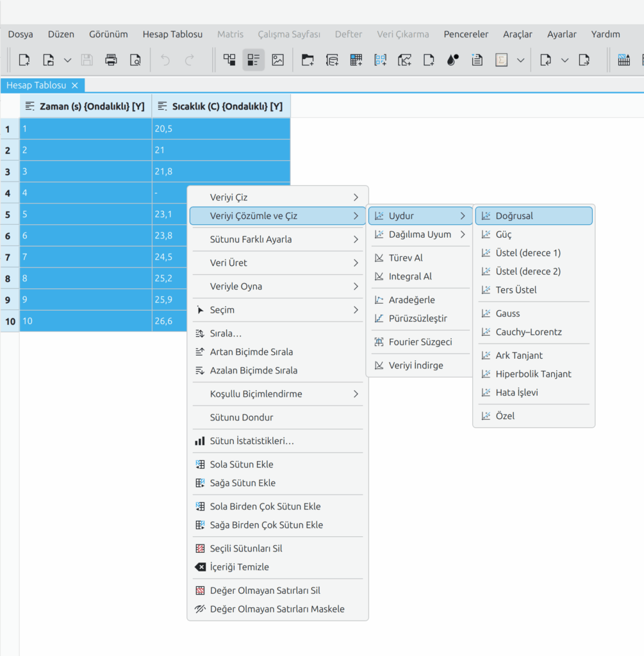Click the new folder toolbar icon
The image size is (644, 656).
tap(308, 60)
